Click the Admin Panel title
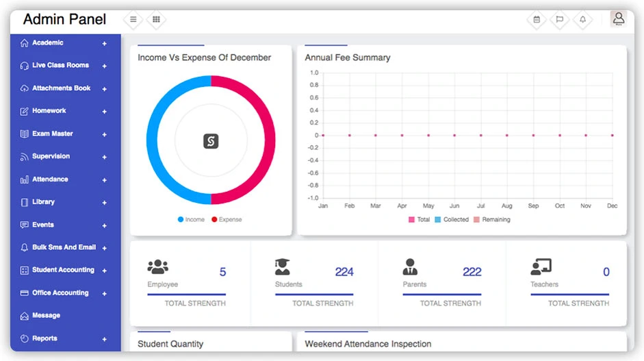Viewport: 644px width, 361px height. pos(64,19)
